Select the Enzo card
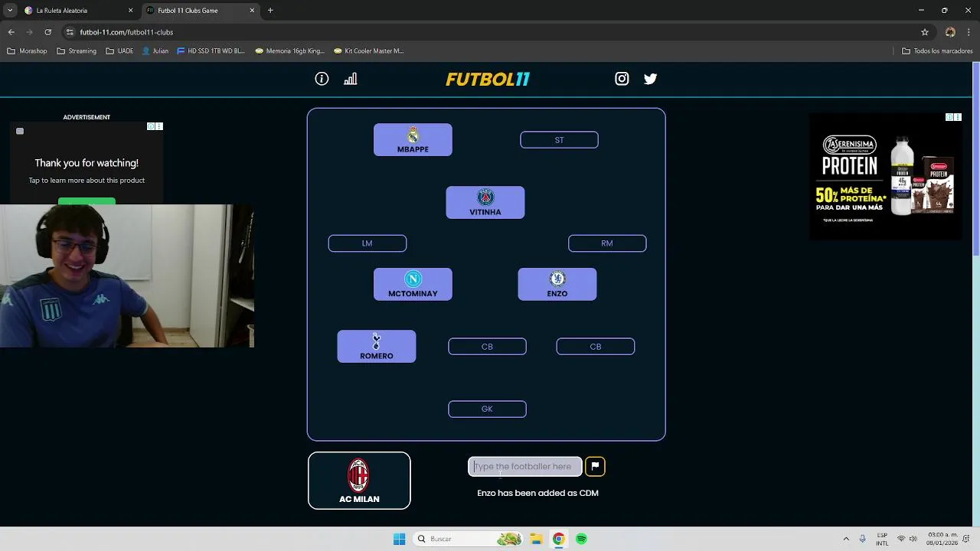980x551 pixels. pyautogui.click(x=557, y=285)
